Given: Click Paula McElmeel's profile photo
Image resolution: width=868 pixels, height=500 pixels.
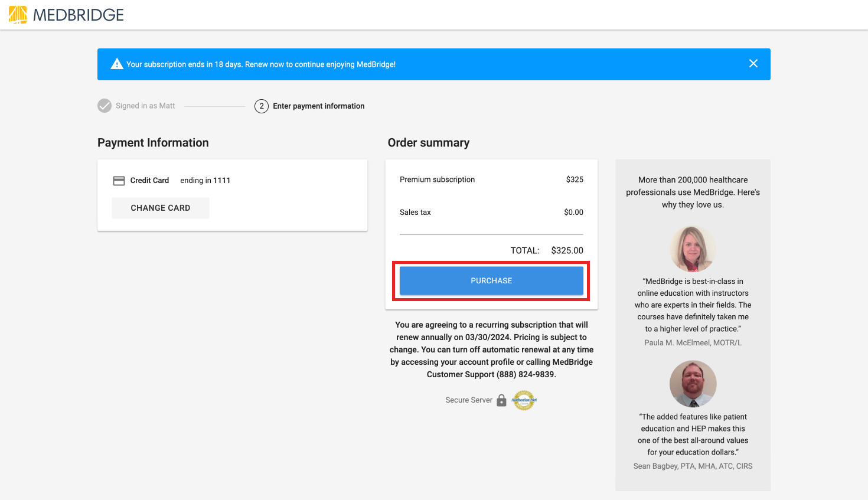Looking at the screenshot, I should click(693, 249).
